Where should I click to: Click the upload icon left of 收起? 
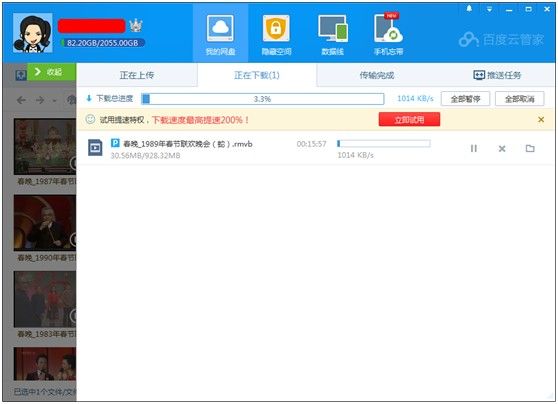[21, 75]
